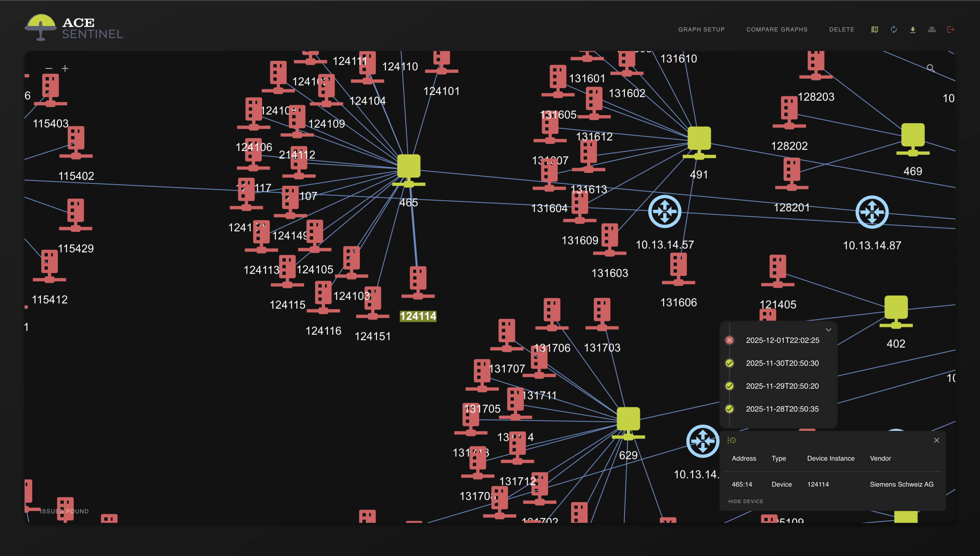The image size is (980, 556).
Task: Expand the Issues Found panel
Action: click(x=64, y=511)
